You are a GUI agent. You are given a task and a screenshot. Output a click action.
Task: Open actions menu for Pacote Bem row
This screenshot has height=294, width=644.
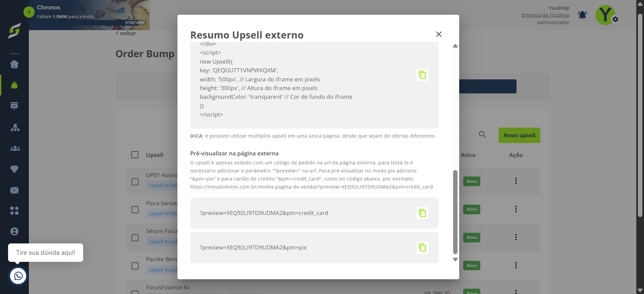516,266
